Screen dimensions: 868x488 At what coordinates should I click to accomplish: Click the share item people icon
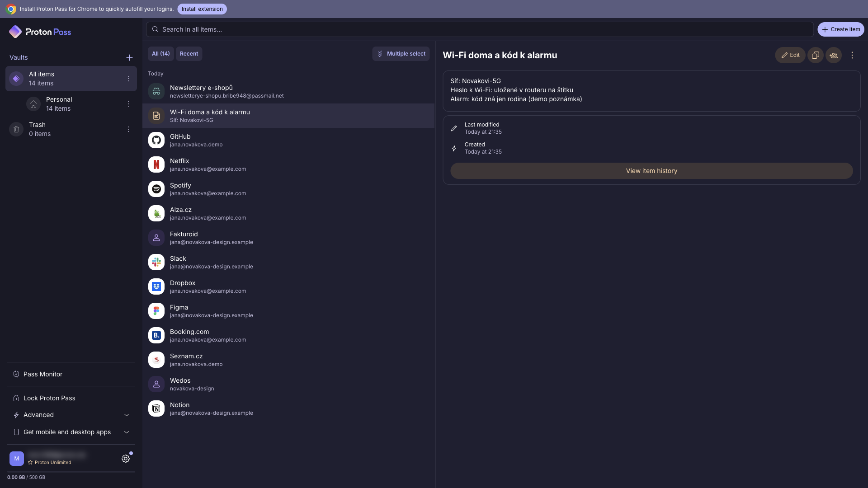834,55
